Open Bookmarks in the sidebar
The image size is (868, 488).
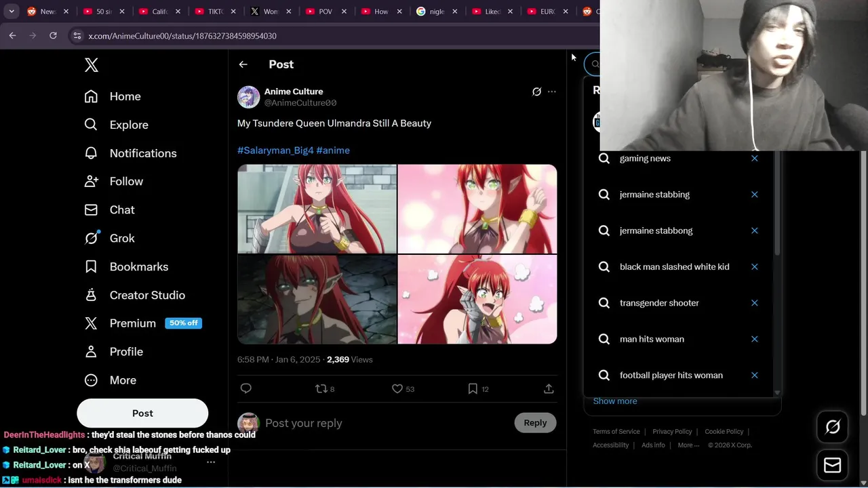tap(125, 267)
